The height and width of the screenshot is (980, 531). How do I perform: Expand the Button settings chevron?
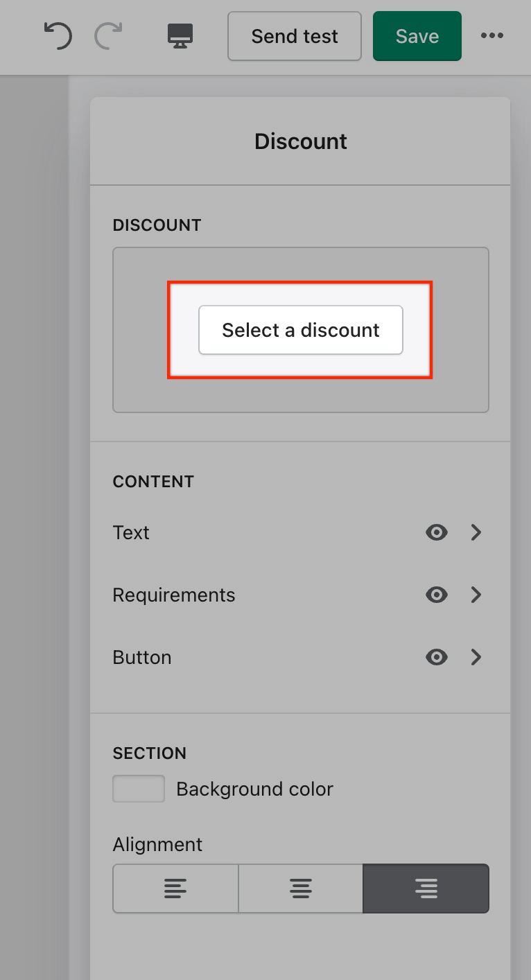[x=476, y=657]
